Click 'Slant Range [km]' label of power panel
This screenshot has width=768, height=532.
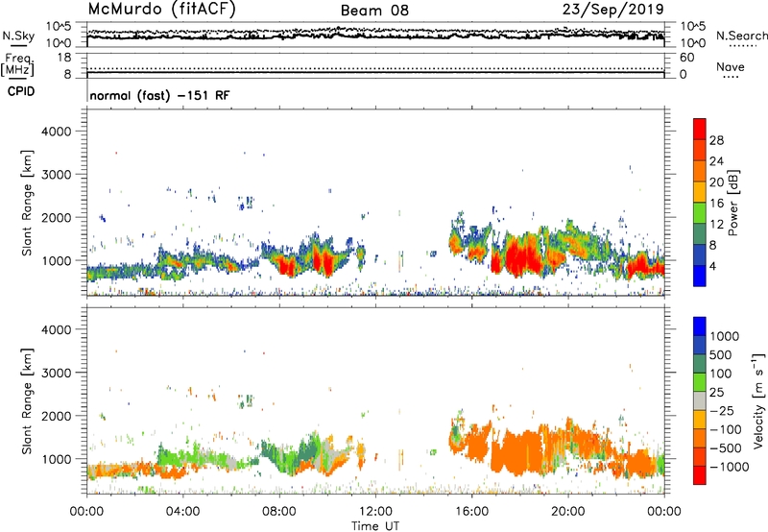pyautogui.click(x=27, y=203)
